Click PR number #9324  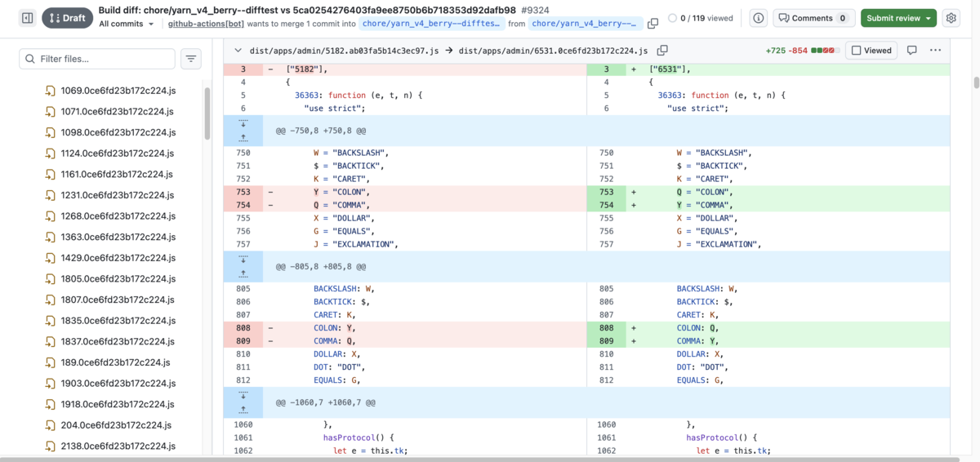[x=537, y=10]
